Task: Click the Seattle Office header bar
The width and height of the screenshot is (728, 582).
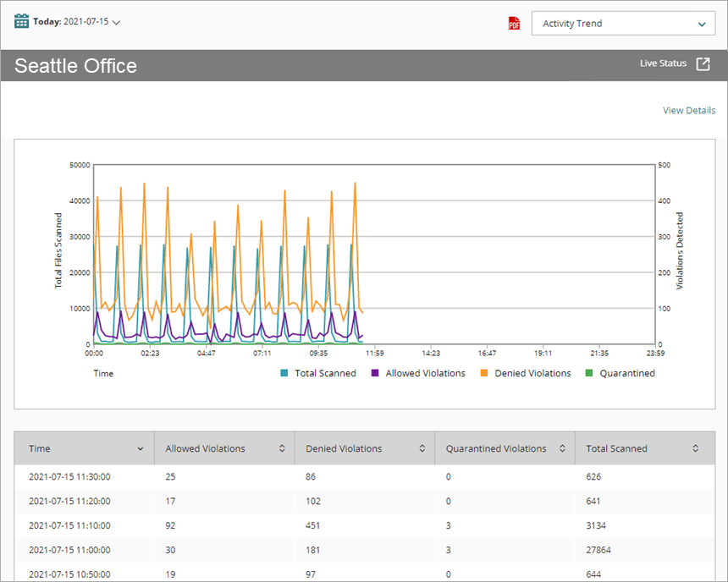Action: (x=75, y=65)
